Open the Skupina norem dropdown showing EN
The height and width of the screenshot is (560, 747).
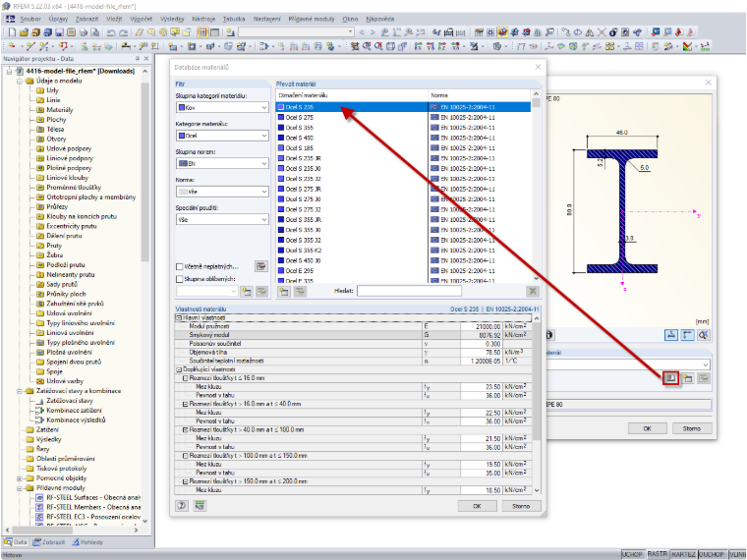(222, 163)
